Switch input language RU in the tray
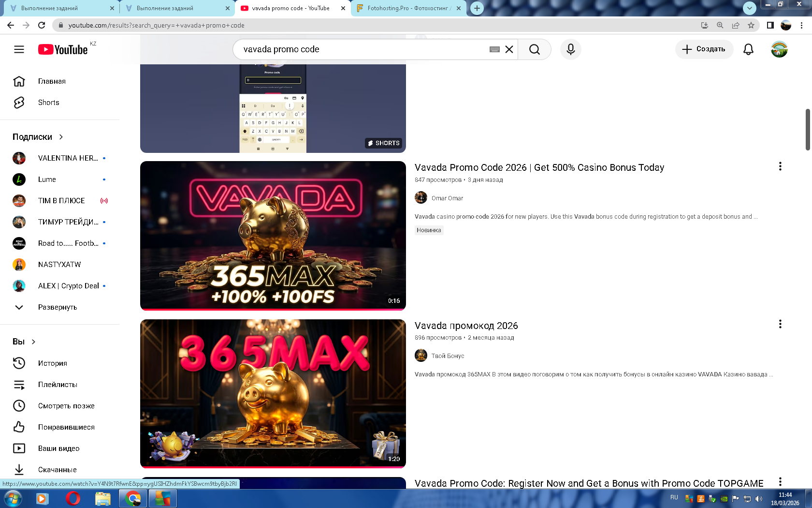Image resolution: width=812 pixels, height=508 pixels. (x=674, y=498)
